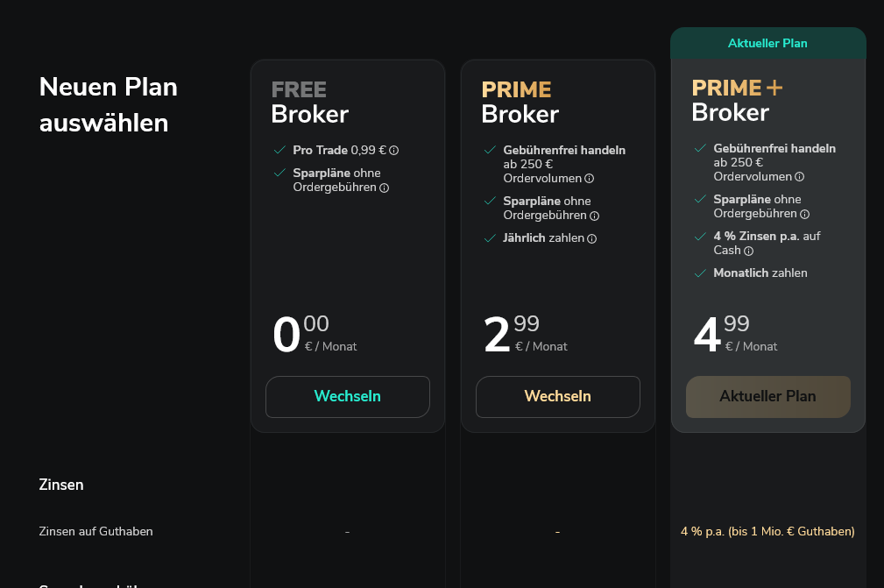This screenshot has height=588, width=884.
Task: Click info icon next to Pro Trade 0,99 €
Action: click(x=394, y=151)
